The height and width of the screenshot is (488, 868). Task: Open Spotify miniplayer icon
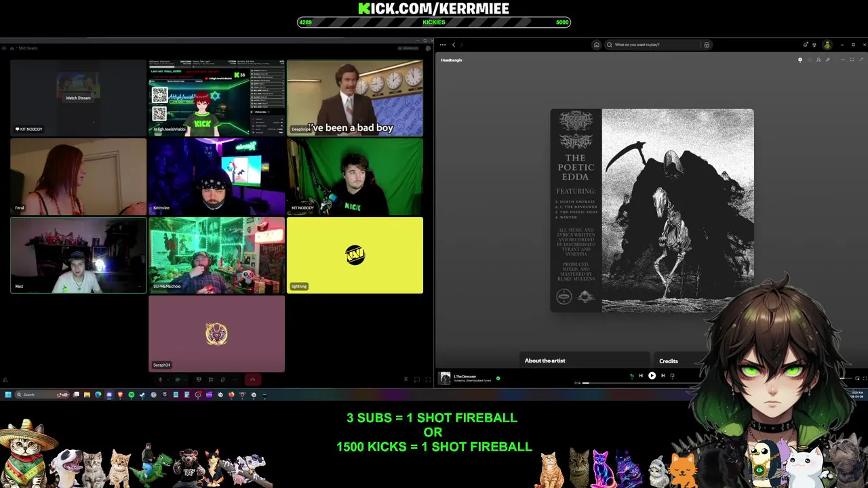point(857,378)
